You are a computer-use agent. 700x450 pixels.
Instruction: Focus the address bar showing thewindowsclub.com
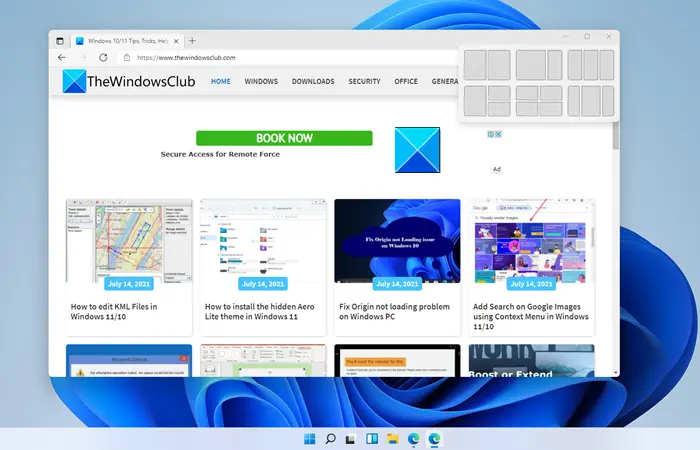click(x=288, y=58)
